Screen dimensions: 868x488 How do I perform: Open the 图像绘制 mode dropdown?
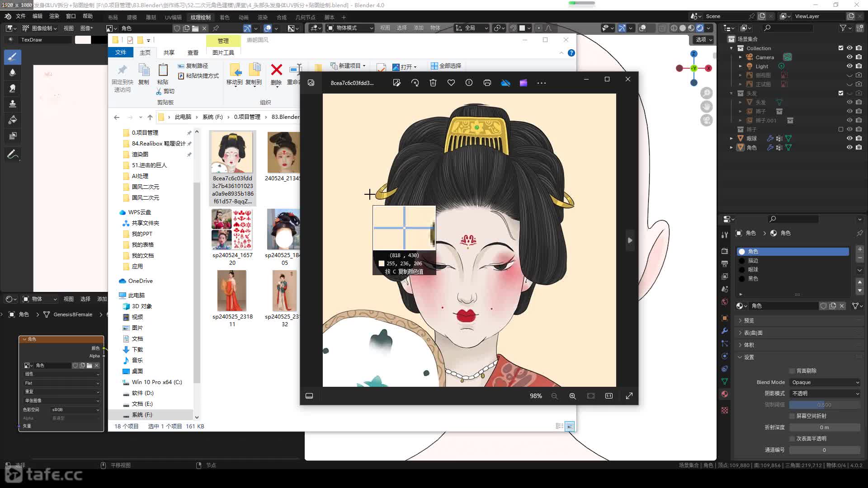(39, 28)
